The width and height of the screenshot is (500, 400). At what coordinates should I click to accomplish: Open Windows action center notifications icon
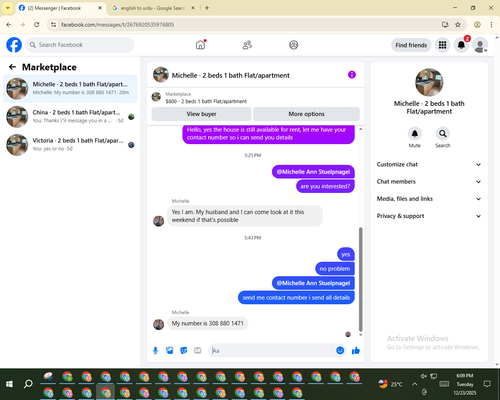click(487, 384)
